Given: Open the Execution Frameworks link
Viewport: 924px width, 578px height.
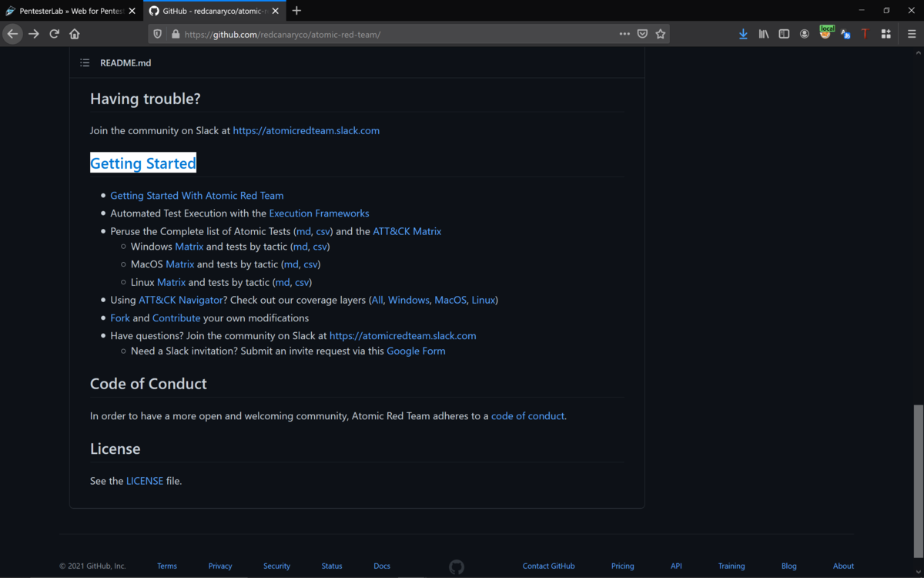Looking at the screenshot, I should click(x=319, y=213).
